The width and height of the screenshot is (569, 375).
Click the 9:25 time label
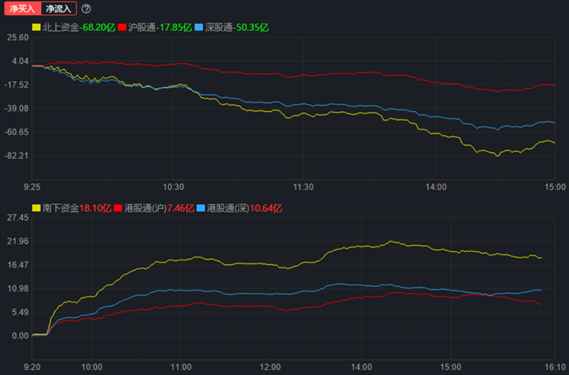coord(32,187)
